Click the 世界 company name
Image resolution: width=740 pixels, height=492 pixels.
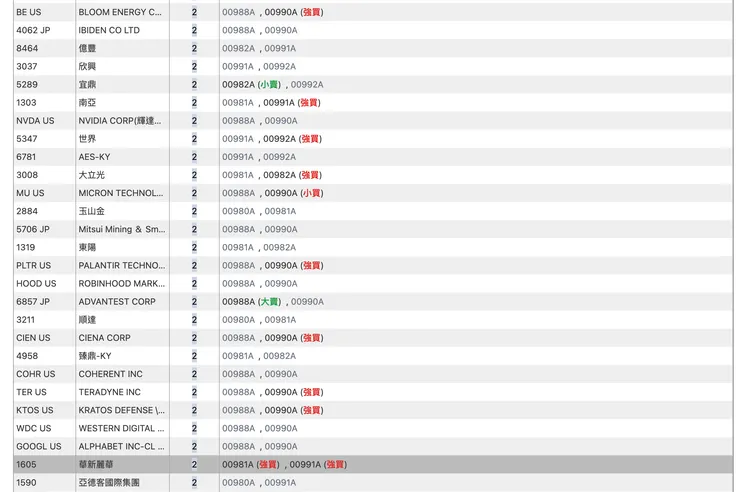87,139
